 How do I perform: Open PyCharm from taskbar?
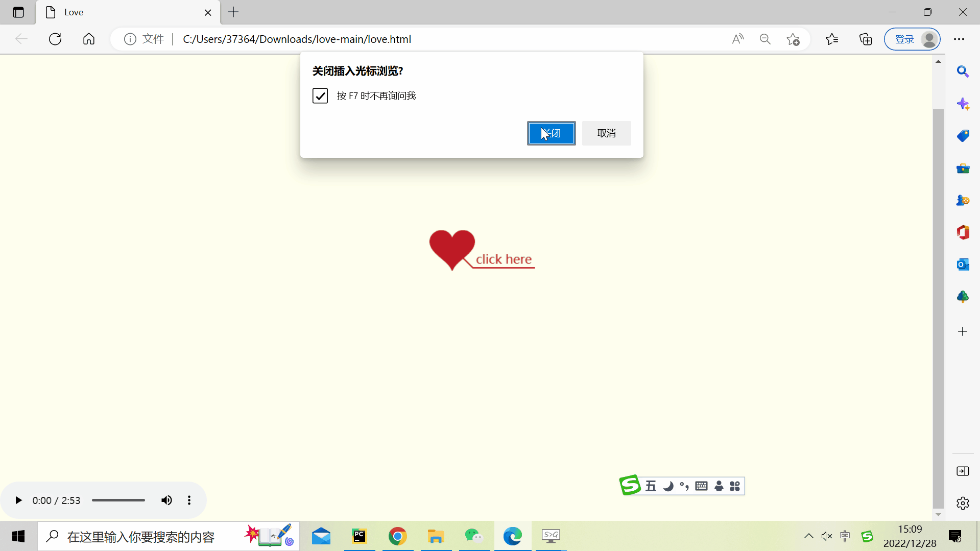tap(360, 536)
